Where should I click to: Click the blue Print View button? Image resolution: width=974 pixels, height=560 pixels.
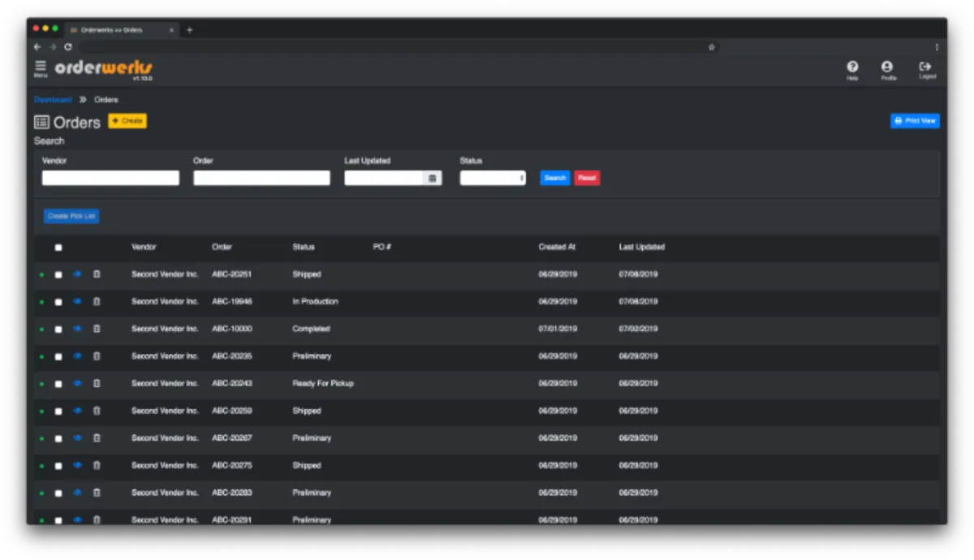915,121
